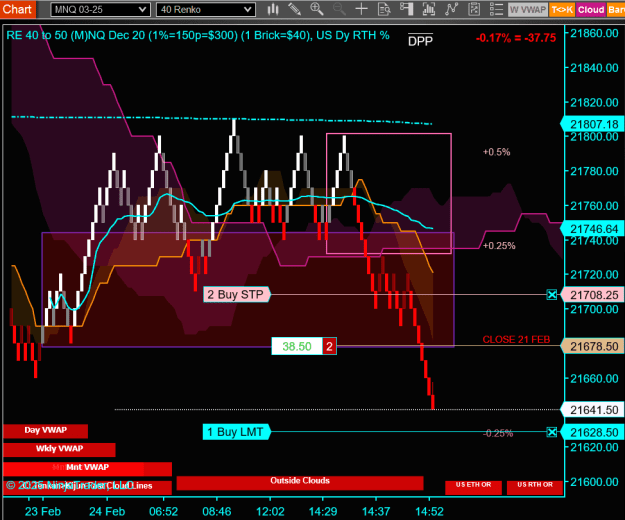
Task: Toggle the W VWAP button
Action: 528,10
